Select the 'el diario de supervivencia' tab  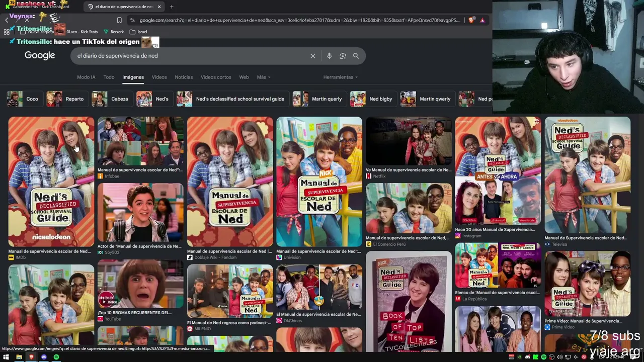[124, 7]
